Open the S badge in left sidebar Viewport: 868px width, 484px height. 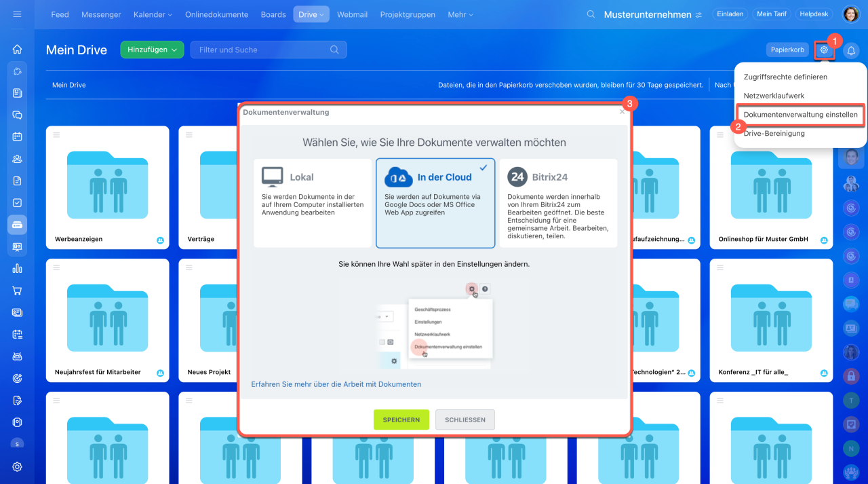17,444
